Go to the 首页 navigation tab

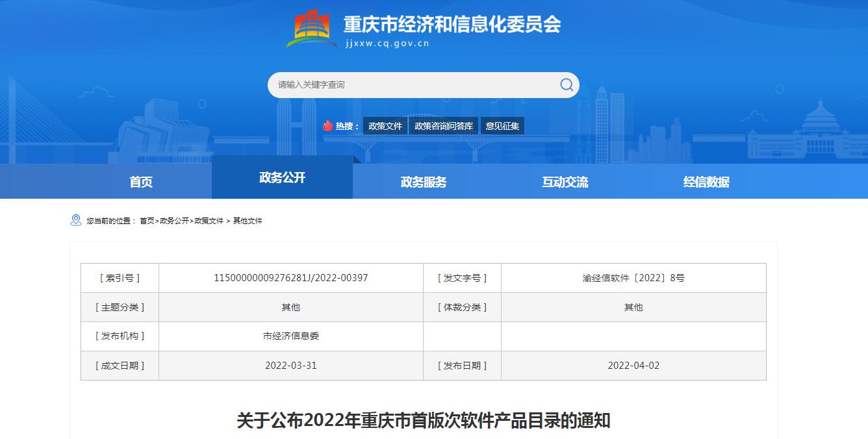pos(141,182)
